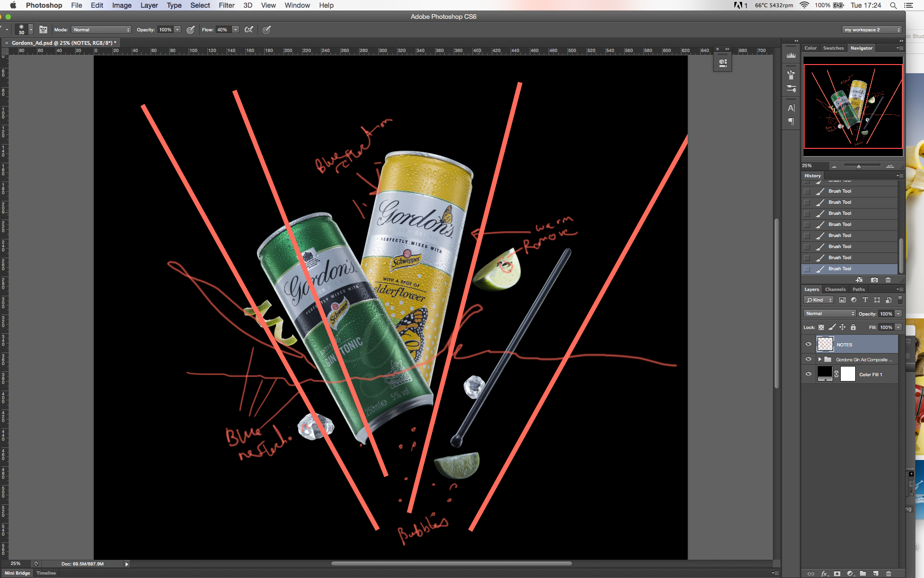Delete current state trash icon in History

click(888, 280)
